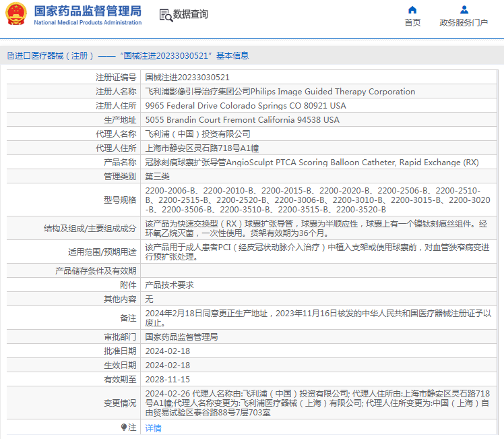The width and height of the screenshot is (504, 439).
Task: Select 生效日期 value 2024-02-18
Action: [x=168, y=365]
